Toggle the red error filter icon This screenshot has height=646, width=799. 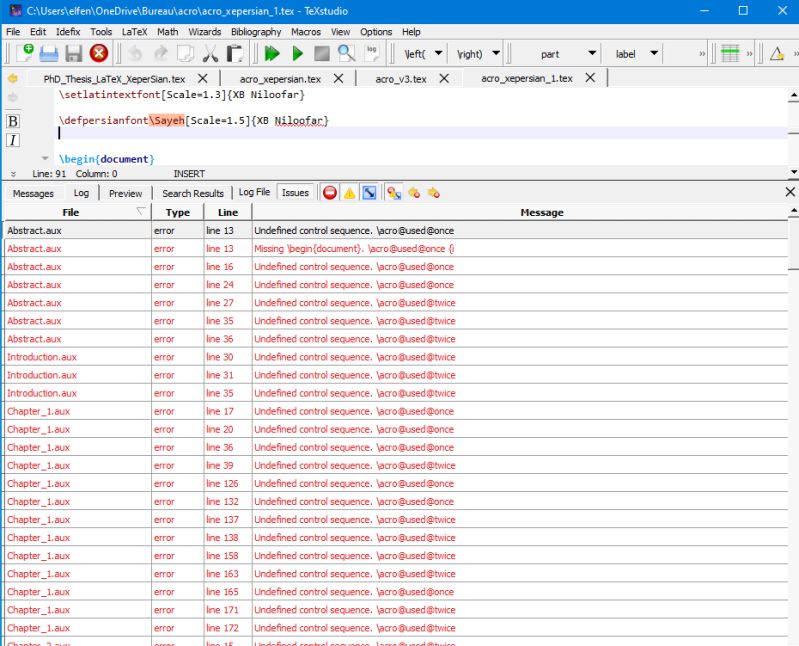point(330,193)
